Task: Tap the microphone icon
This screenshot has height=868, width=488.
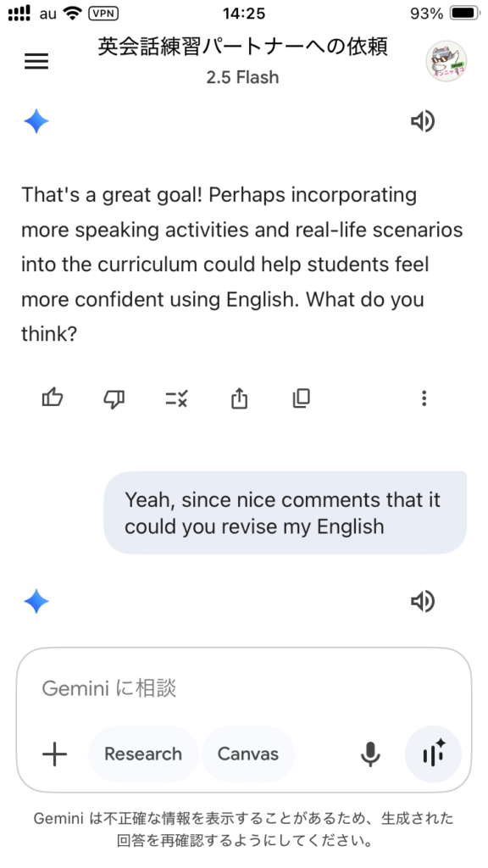Action: [370, 754]
